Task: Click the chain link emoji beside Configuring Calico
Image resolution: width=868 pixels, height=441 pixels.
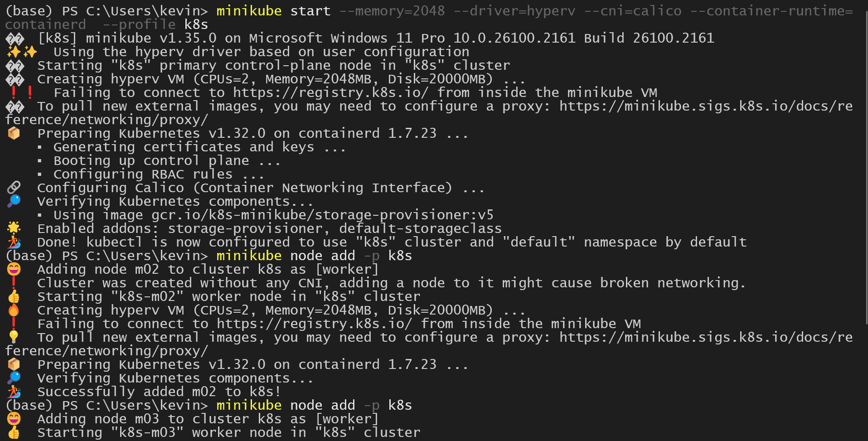Action: (x=14, y=188)
